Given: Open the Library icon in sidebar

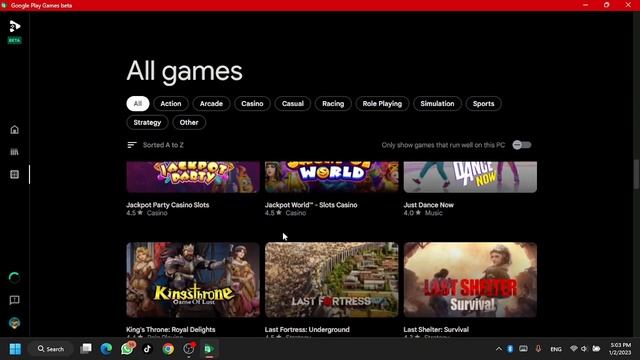Looking at the screenshot, I should 14,152.
